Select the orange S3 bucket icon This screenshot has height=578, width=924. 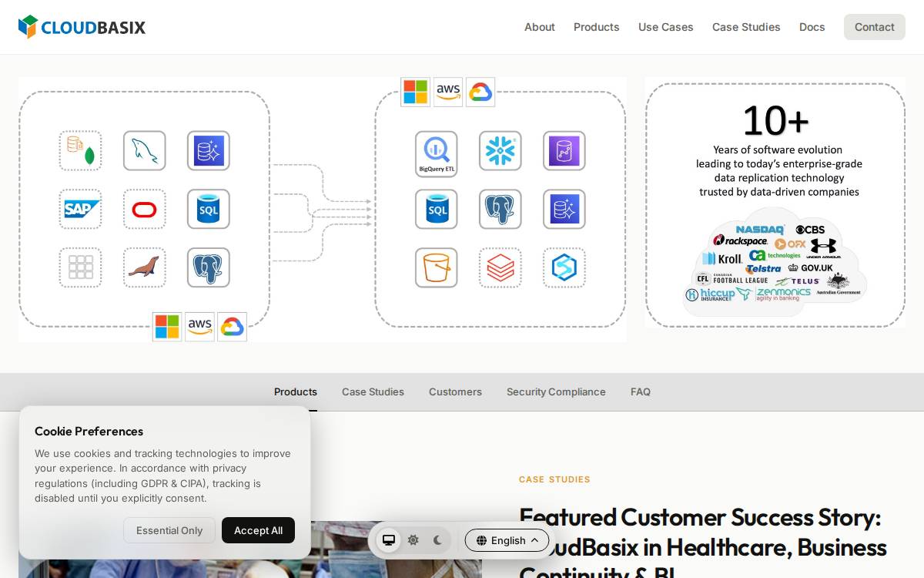pos(437,267)
